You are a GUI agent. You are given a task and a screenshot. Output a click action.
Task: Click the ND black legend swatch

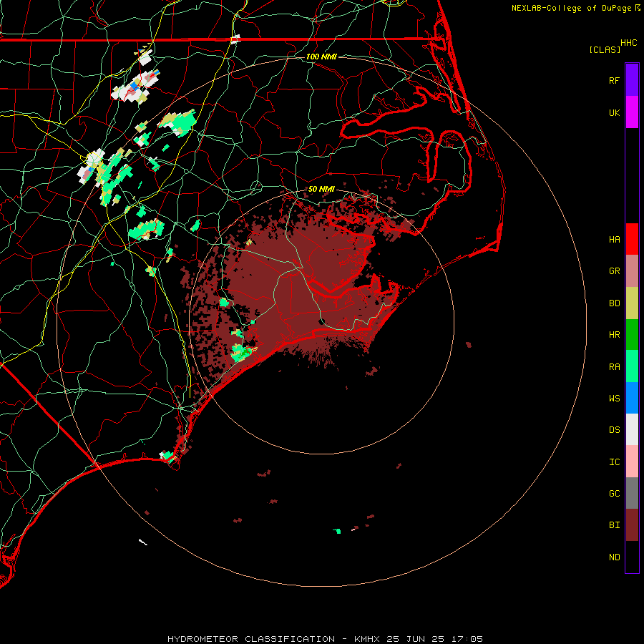[632, 557]
